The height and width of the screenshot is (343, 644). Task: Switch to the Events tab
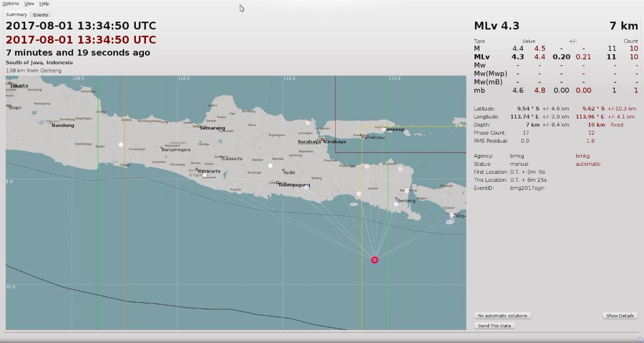click(41, 14)
